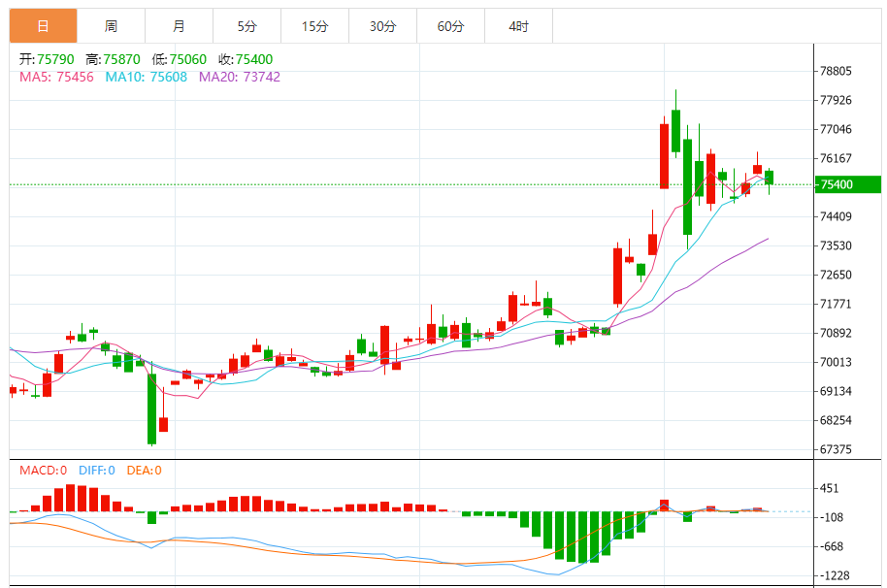The width and height of the screenshot is (887, 588).
Task: Open the 30分 interval tab
Action: pyautogui.click(x=382, y=26)
